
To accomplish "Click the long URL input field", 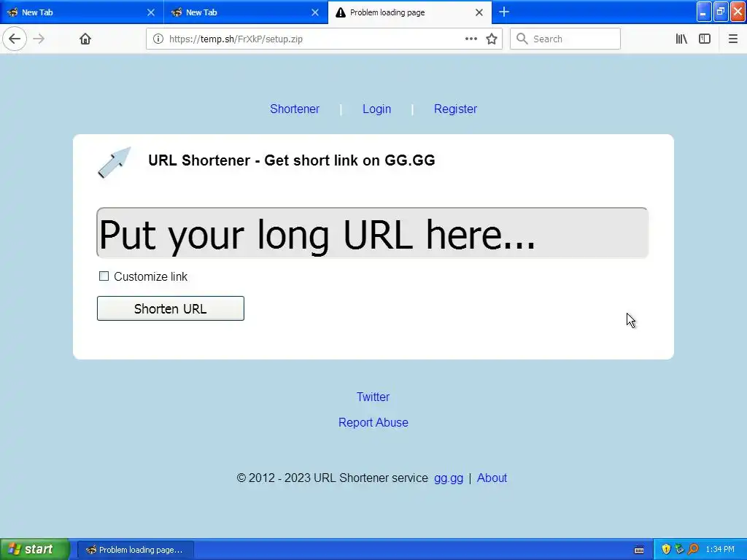I will [x=372, y=233].
